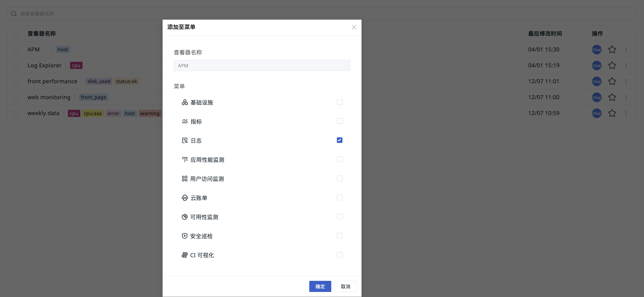
Task: Click the 查看器名称 input showing APM
Action: coord(262,65)
